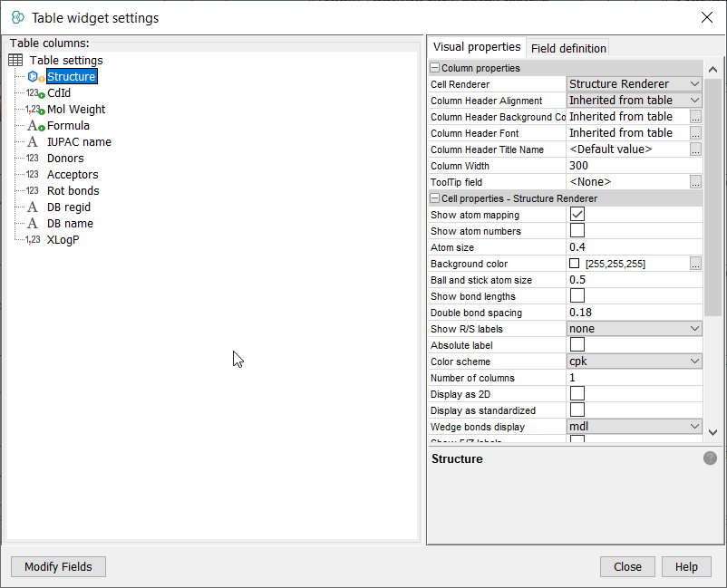
Task: Click the Mol Weight numeric icon
Action: click(x=34, y=110)
